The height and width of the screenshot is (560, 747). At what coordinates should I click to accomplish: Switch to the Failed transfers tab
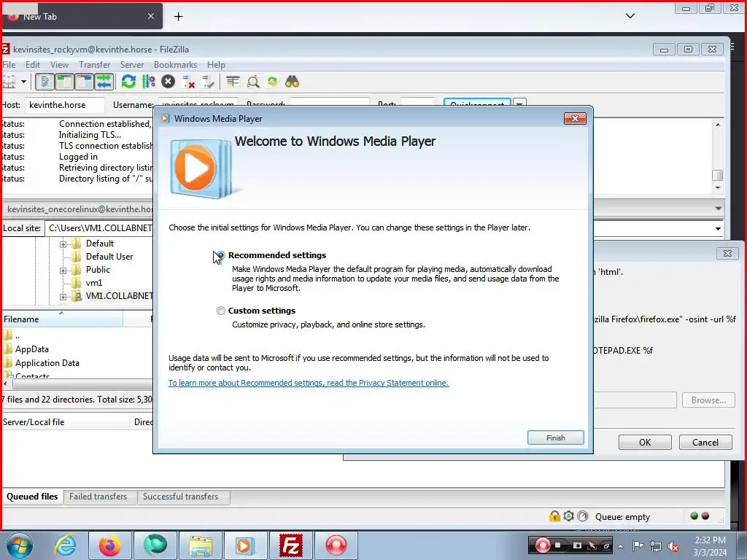click(98, 497)
